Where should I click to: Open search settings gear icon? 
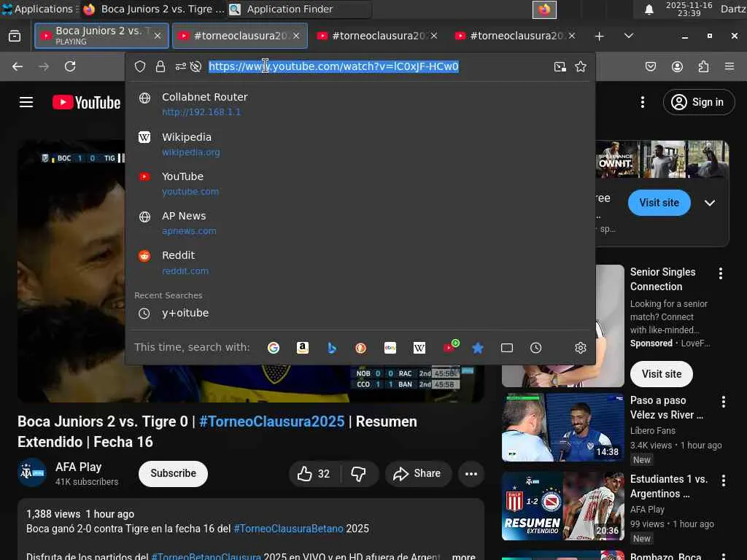580,348
